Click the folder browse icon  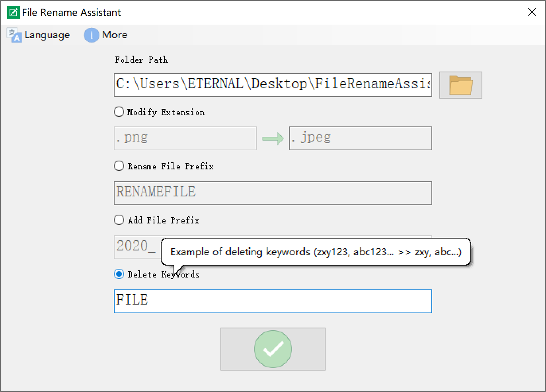click(x=460, y=85)
